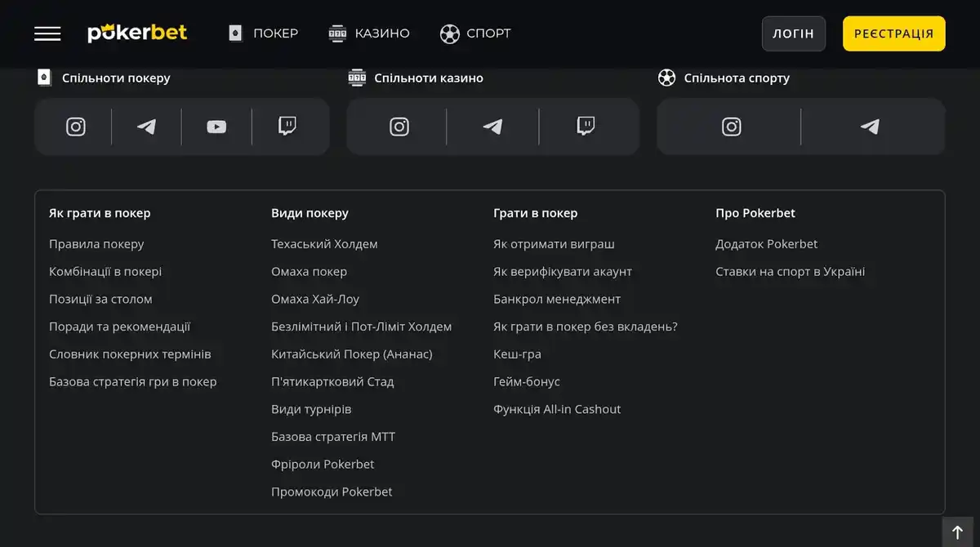Open YouTube in the poker communities card

216,127
